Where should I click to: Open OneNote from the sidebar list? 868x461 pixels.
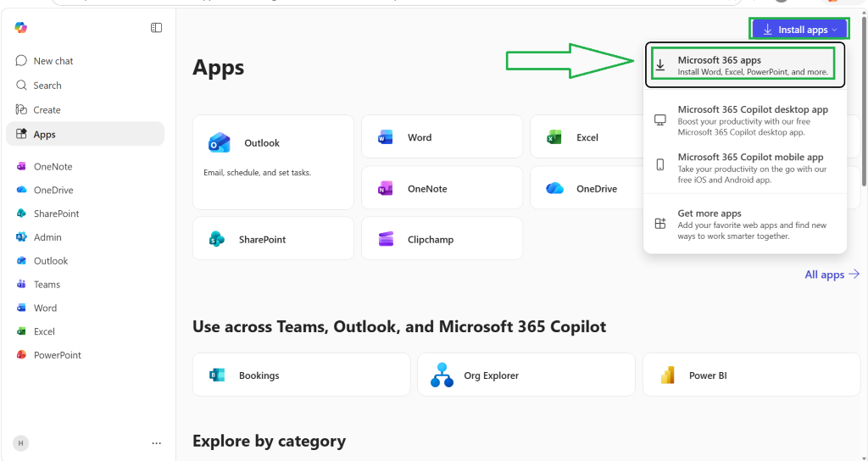(86, 167)
